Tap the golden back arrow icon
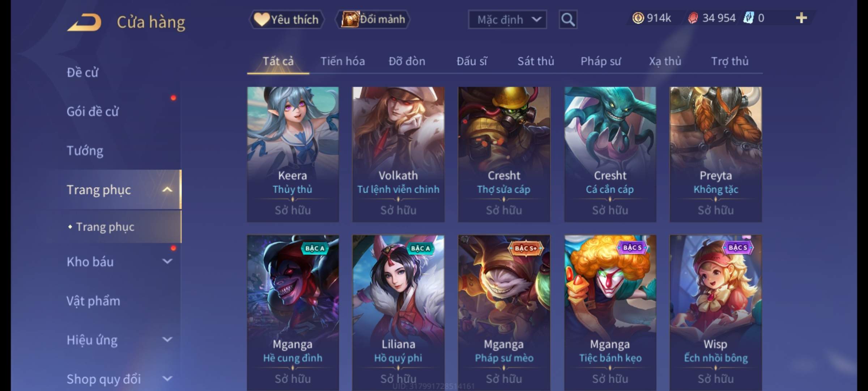Screen dimensions: 868x391 pyautogui.click(x=84, y=22)
